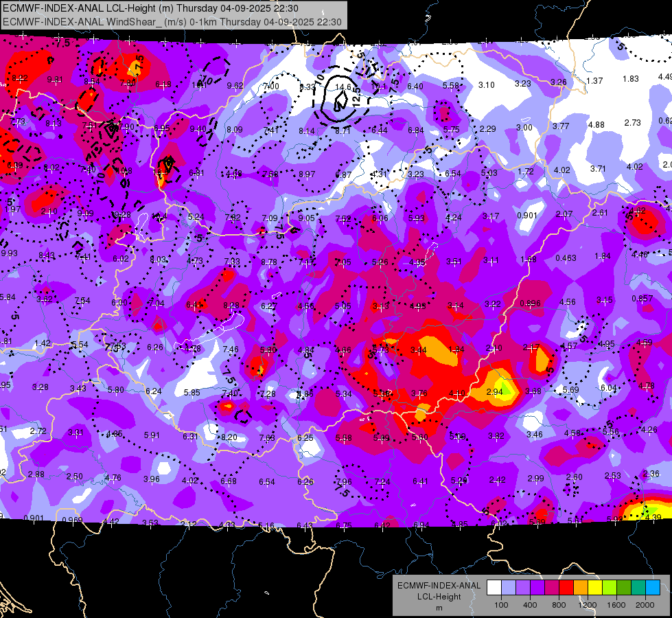Click the grid value 9.62
Image resolution: width=672 pixels, height=618 pixels.
pyautogui.click(x=235, y=86)
